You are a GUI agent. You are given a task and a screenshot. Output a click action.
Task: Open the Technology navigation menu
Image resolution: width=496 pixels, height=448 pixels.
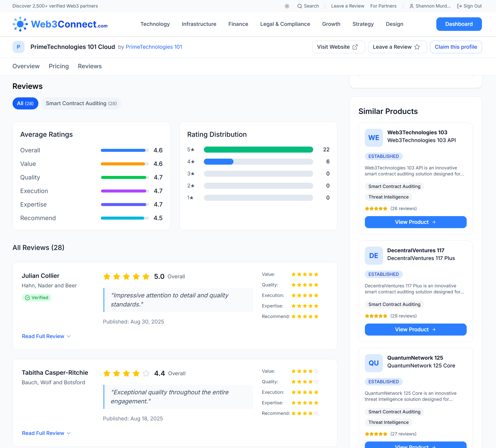pos(155,24)
